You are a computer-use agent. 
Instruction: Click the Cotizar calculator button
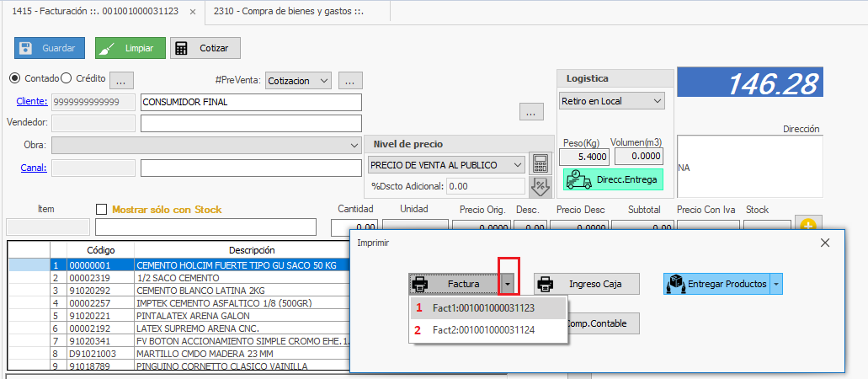pyautogui.click(x=205, y=48)
